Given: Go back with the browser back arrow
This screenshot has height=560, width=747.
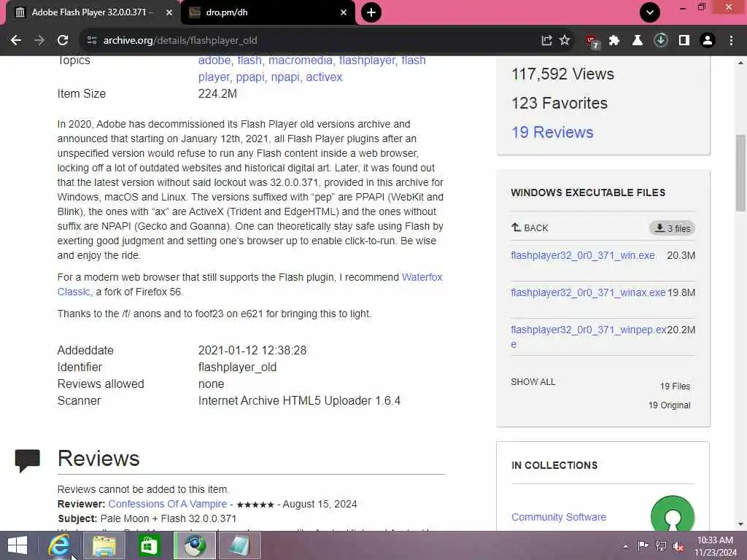Looking at the screenshot, I should 16,41.
